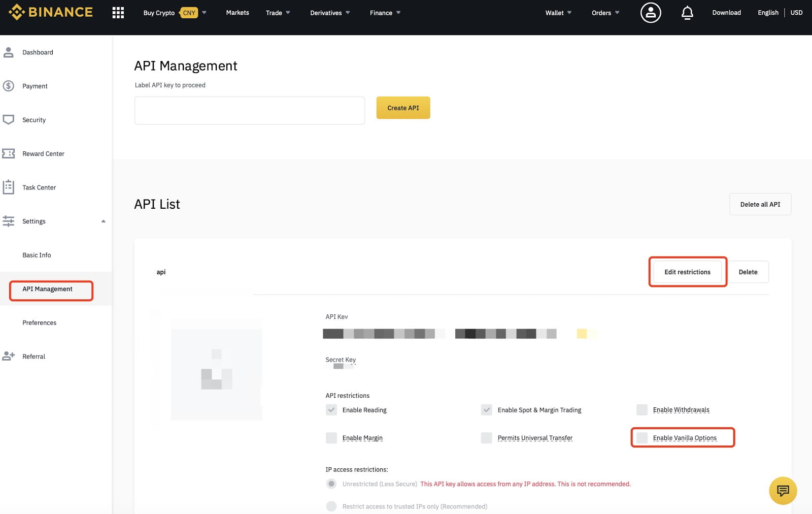Click the "api" key name label
The height and width of the screenshot is (514, 812).
point(161,272)
